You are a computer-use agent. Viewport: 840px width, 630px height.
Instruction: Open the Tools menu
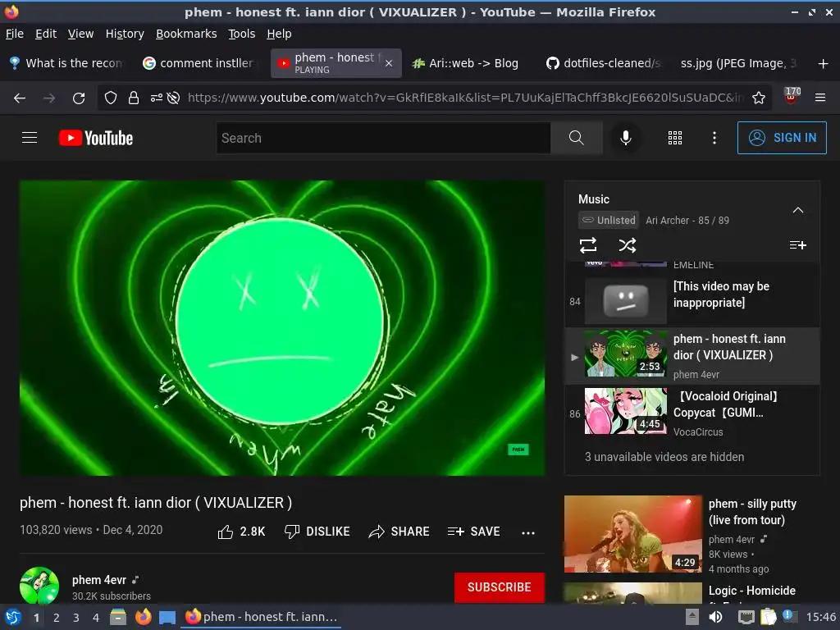point(242,34)
